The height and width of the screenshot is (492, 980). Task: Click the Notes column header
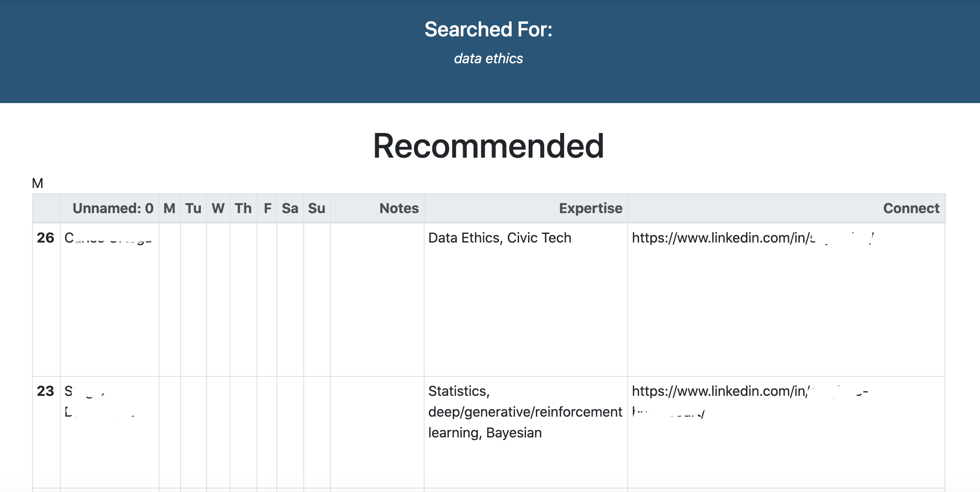(399, 208)
